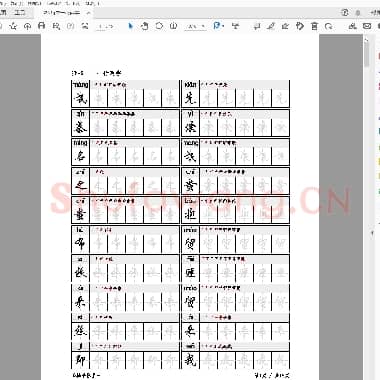The height and width of the screenshot is (380, 380).
Task: Go to next page arrow button
Action: pos(85,26)
